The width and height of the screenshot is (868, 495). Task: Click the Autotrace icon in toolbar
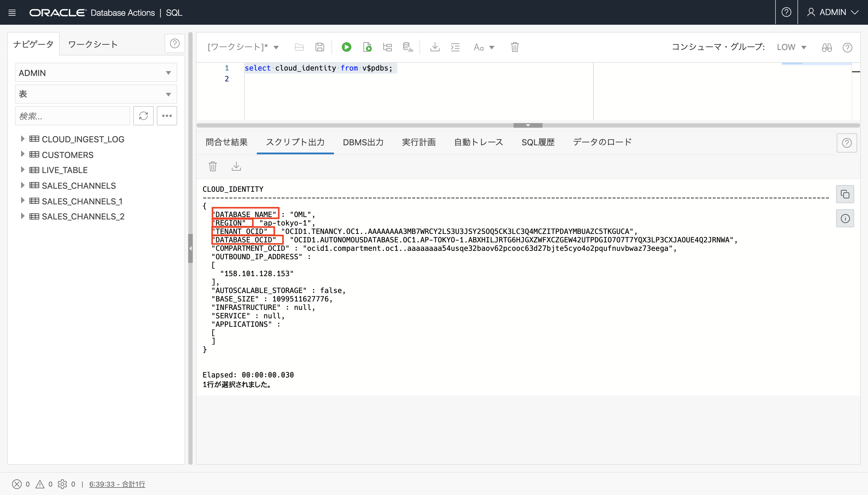click(407, 47)
